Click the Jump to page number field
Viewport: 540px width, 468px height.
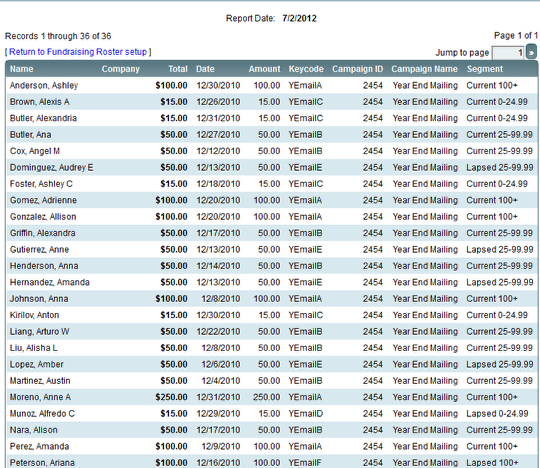tap(509, 53)
